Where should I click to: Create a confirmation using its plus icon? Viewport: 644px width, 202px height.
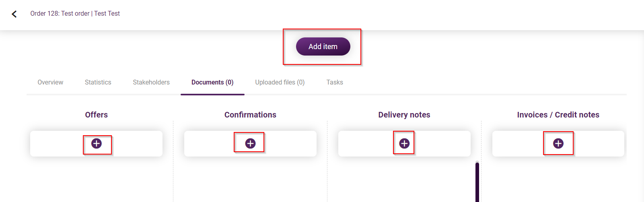pos(250,144)
